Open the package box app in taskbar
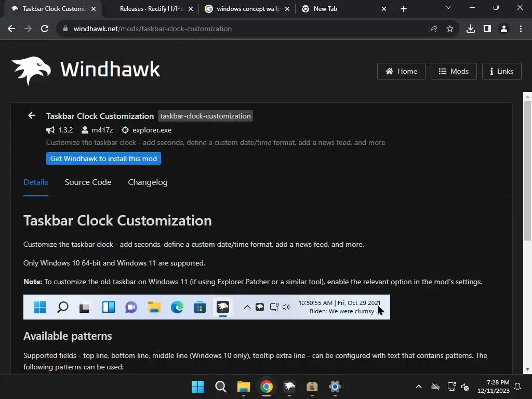Viewport: 532px width, 399px height. pyautogui.click(x=312, y=387)
